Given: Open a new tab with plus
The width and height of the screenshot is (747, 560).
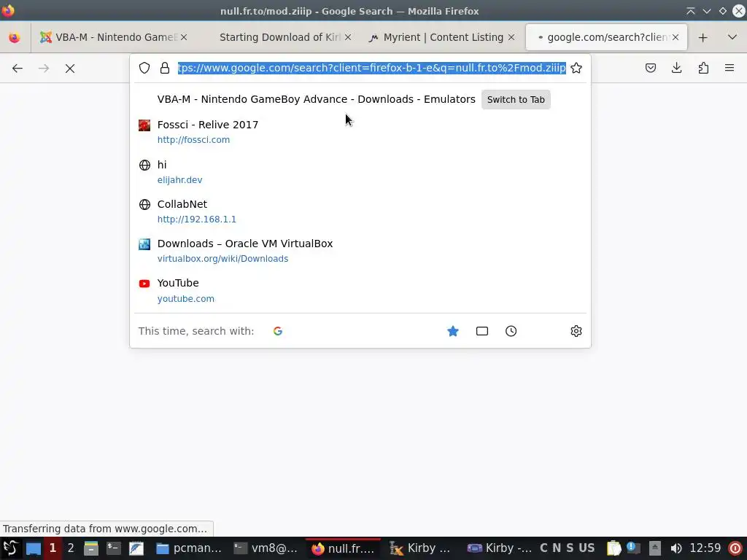Looking at the screenshot, I should tap(703, 37).
